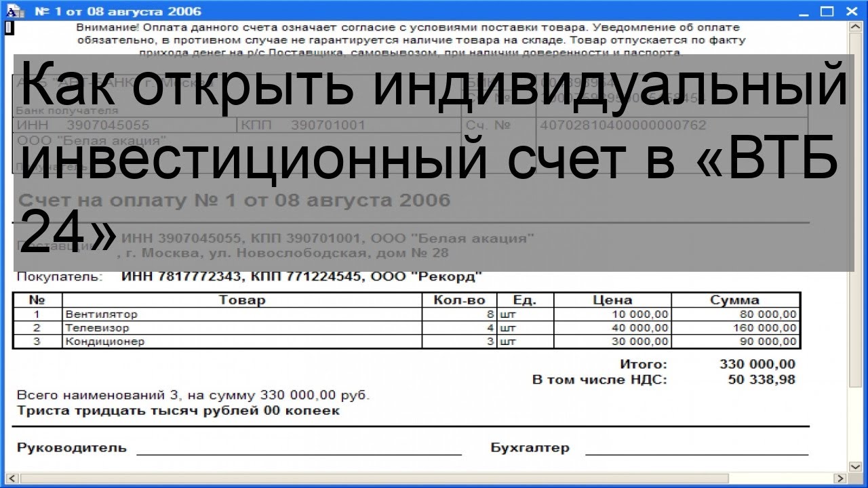Select sum cell 160 000,00

pos(736,328)
